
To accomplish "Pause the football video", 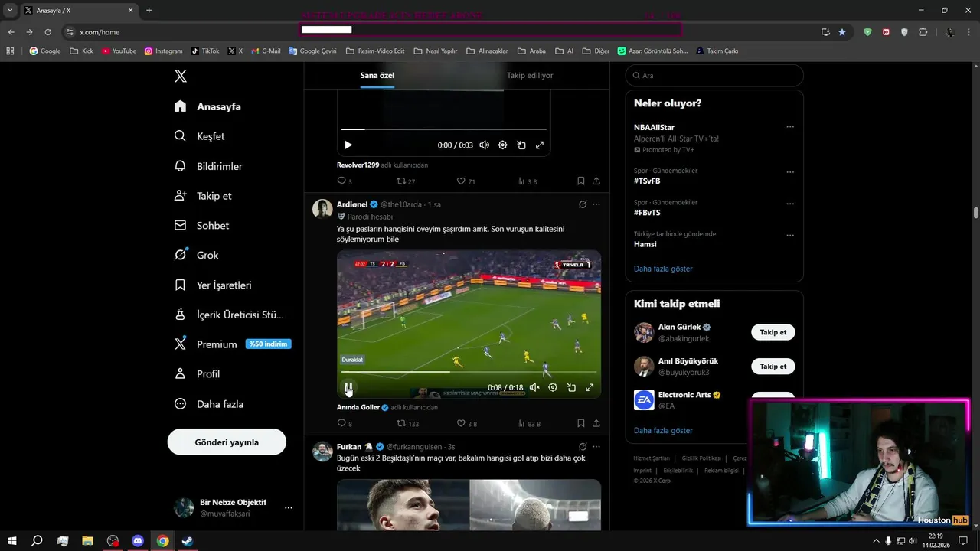I will pos(348,387).
